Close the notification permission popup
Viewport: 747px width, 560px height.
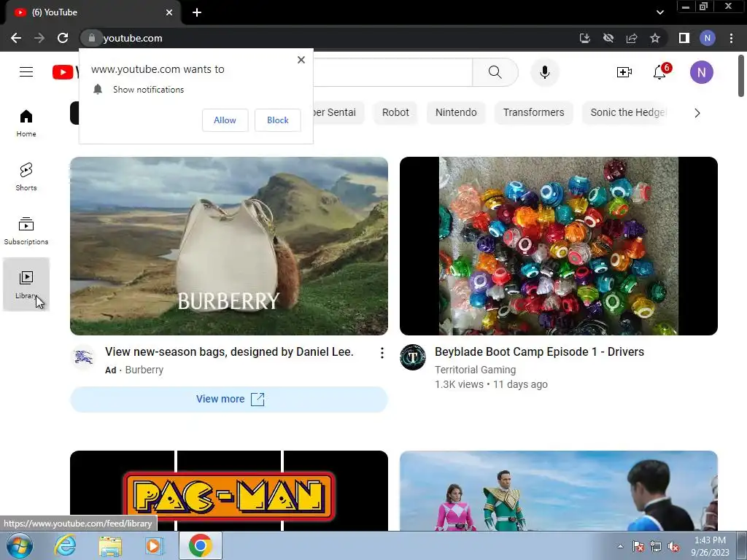point(301,60)
